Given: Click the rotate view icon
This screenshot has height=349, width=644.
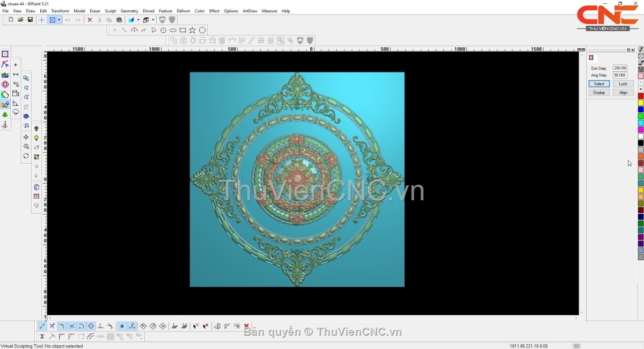Looking at the screenshot, I should click(x=26, y=156).
